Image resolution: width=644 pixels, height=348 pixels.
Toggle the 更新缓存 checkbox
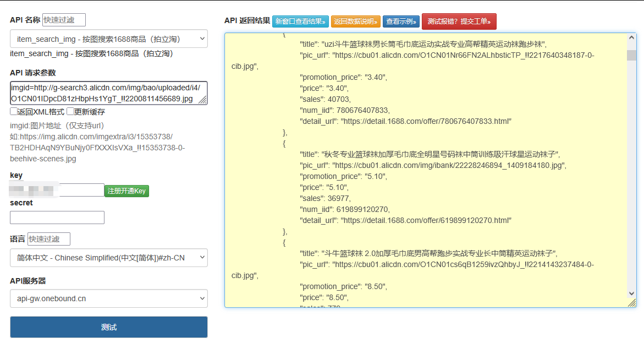click(x=70, y=111)
